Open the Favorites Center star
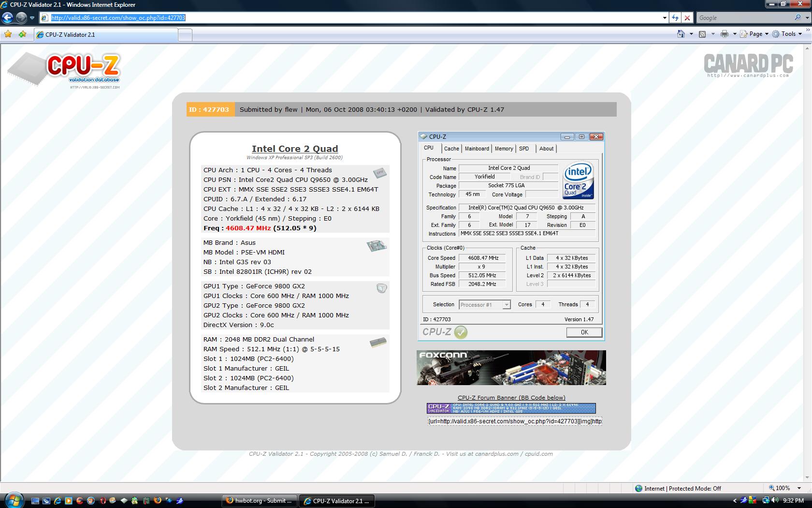 8,34
